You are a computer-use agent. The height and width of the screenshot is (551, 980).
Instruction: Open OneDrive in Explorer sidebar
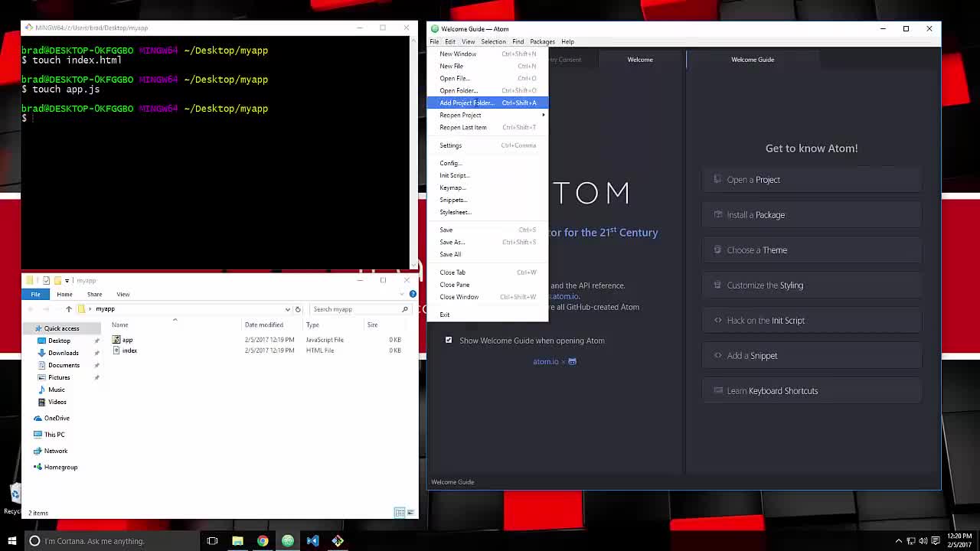coord(57,418)
